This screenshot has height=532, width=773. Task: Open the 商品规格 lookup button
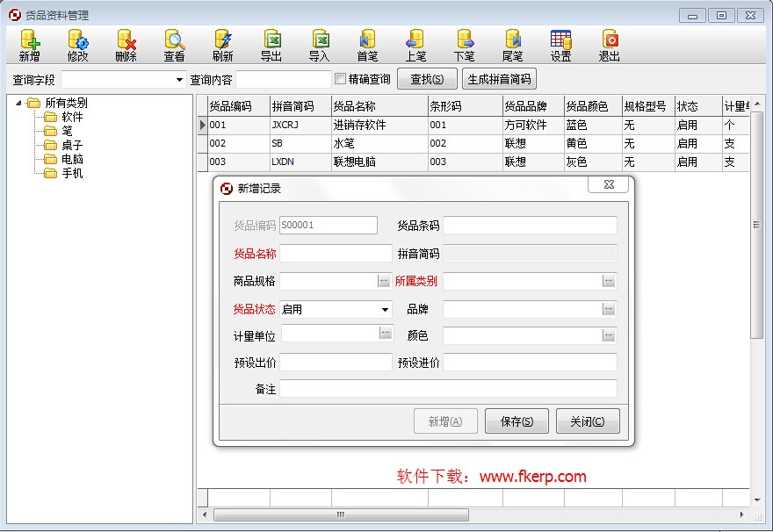tap(384, 281)
